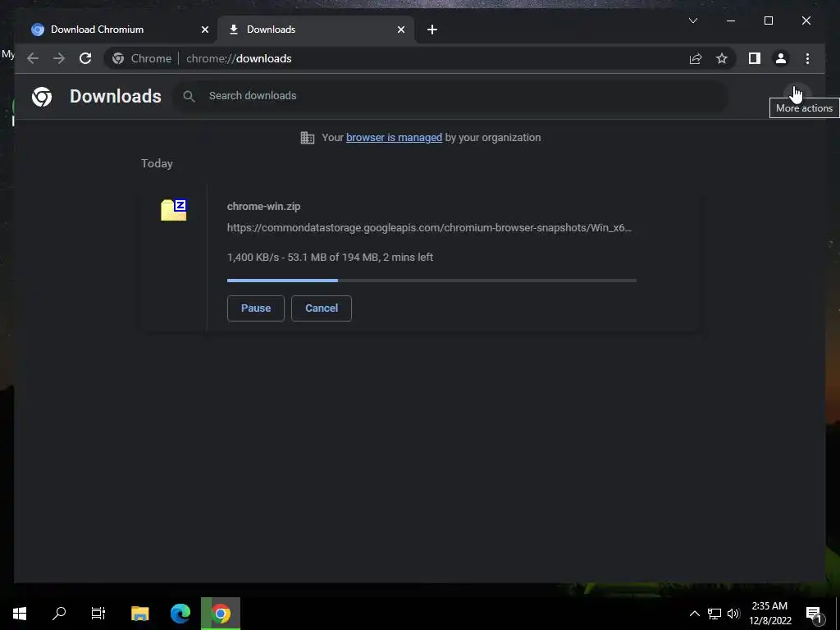
Task: Click the Today date heading
Action: point(157,163)
